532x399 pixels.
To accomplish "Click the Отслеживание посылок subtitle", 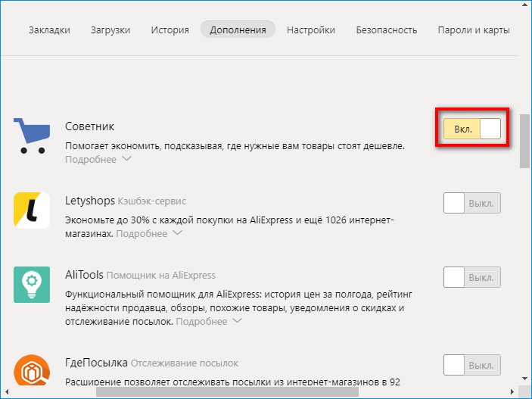I will pyautogui.click(x=185, y=363).
